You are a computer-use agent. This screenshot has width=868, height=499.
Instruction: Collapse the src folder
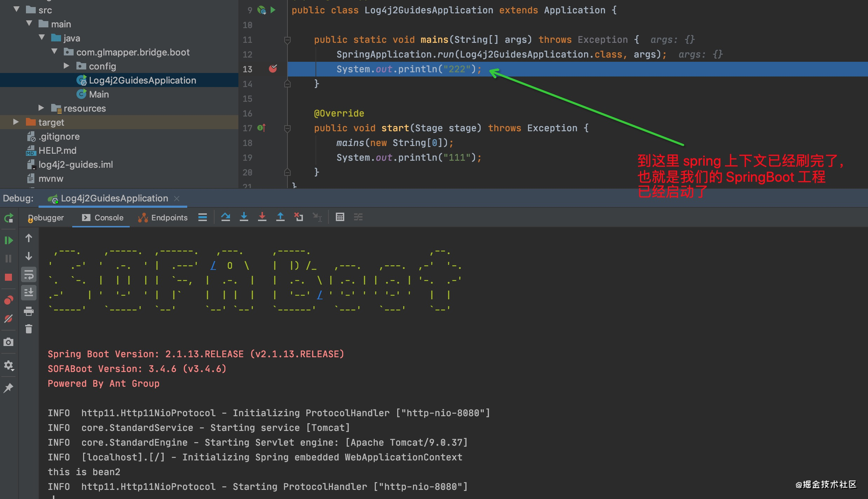[x=16, y=9]
